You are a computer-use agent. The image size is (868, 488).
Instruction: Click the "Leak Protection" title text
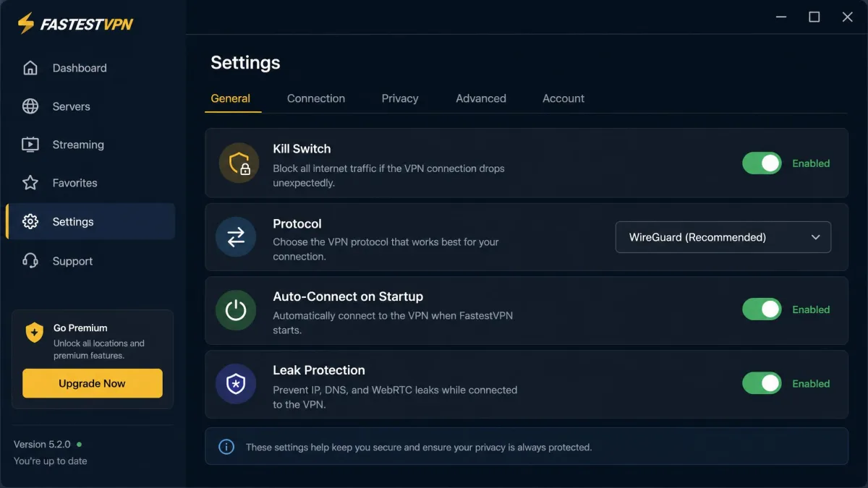[319, 370]
